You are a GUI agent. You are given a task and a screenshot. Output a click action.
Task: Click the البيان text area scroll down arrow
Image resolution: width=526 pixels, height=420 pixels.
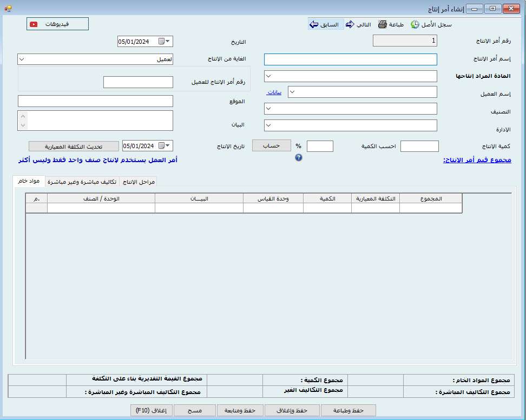23,125
